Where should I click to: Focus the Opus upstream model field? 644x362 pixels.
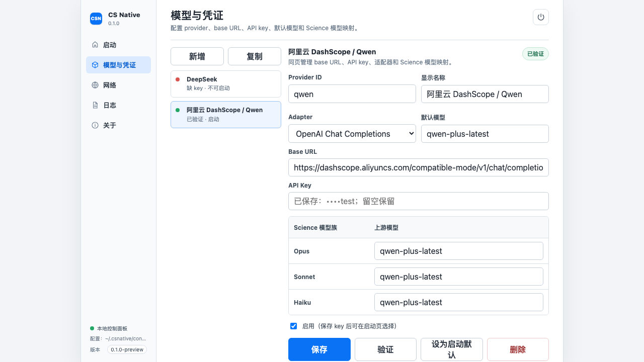point(459,251)
